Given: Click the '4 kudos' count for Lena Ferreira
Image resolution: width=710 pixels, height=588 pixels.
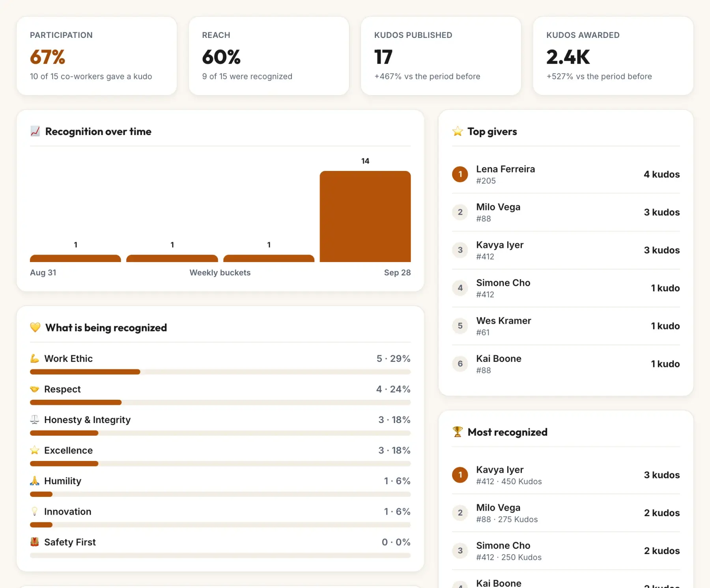Looking at the screenshot, I should tap(662, 174).
